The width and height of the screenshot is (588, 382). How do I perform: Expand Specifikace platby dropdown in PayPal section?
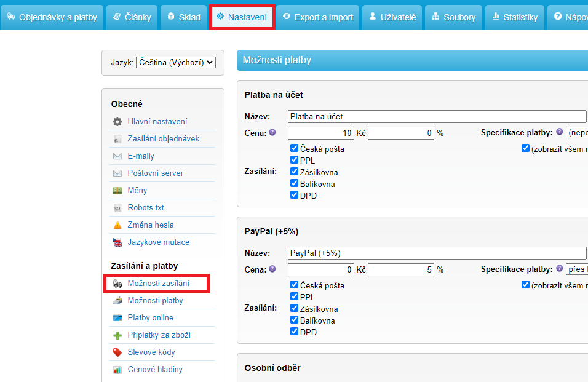(577, 269)
